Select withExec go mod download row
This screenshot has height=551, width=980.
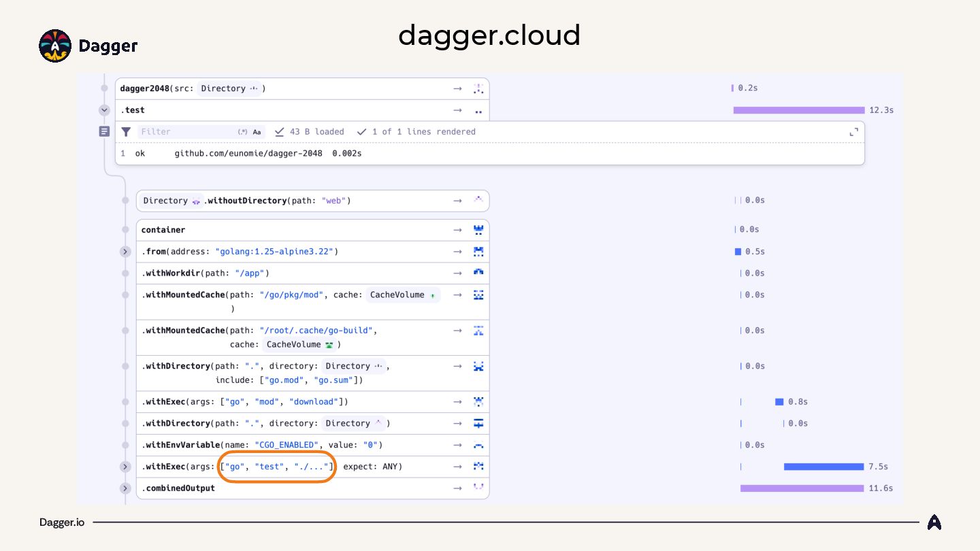(312, 401)
